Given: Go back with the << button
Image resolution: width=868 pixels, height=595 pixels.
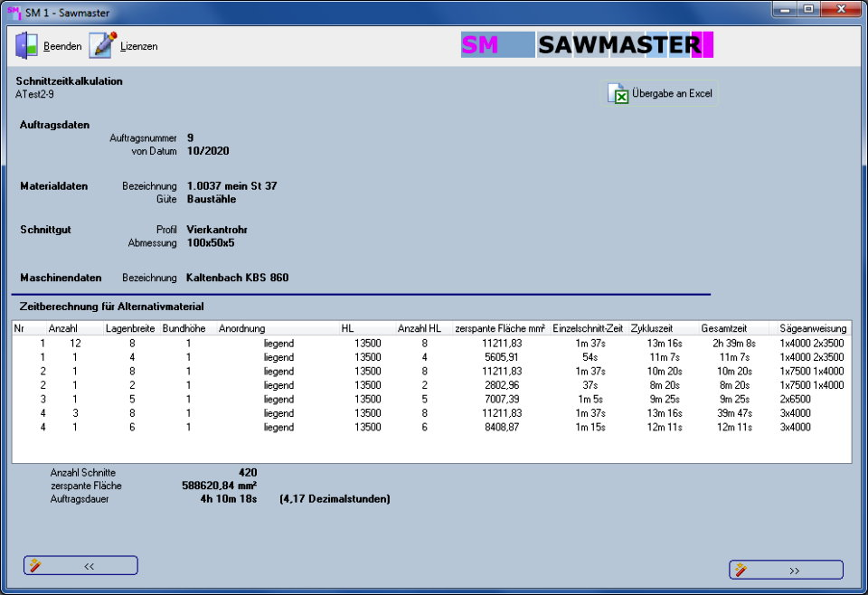Looking at the screenshot, I should [x=80, y=566].
